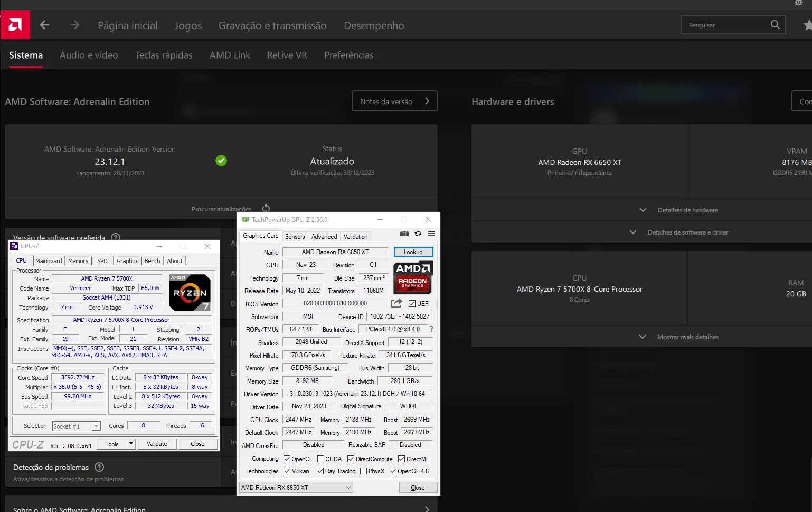Toggle the UEFI checkbox in GPU-Z
This screenshot has width=812, height=512.
[412, 304]
